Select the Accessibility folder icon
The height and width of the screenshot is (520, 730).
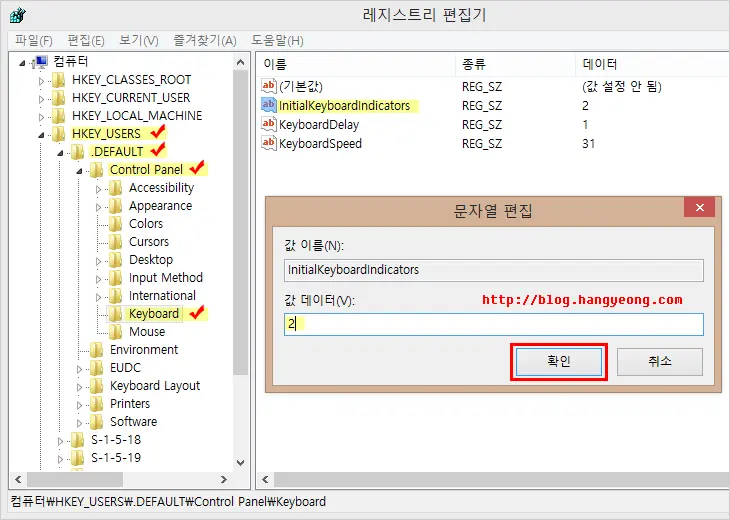[115, 188]
